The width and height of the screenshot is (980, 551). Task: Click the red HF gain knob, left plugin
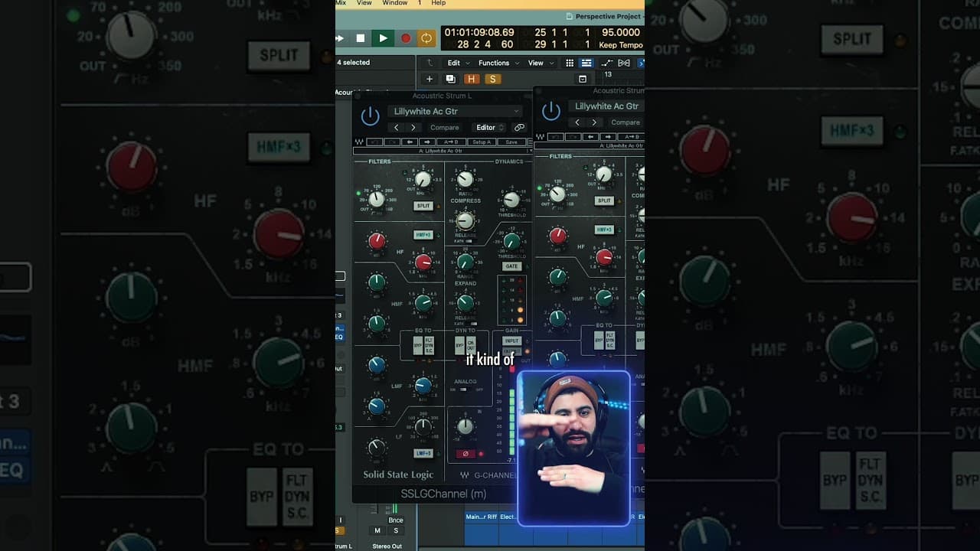pyautogui.click(x=377, y=242)
